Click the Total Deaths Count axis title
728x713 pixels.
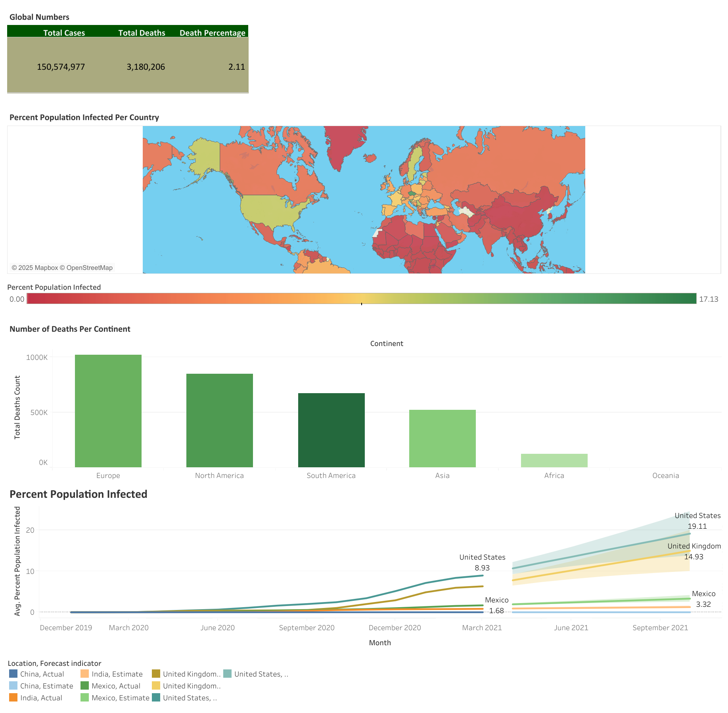click(17, 407)
